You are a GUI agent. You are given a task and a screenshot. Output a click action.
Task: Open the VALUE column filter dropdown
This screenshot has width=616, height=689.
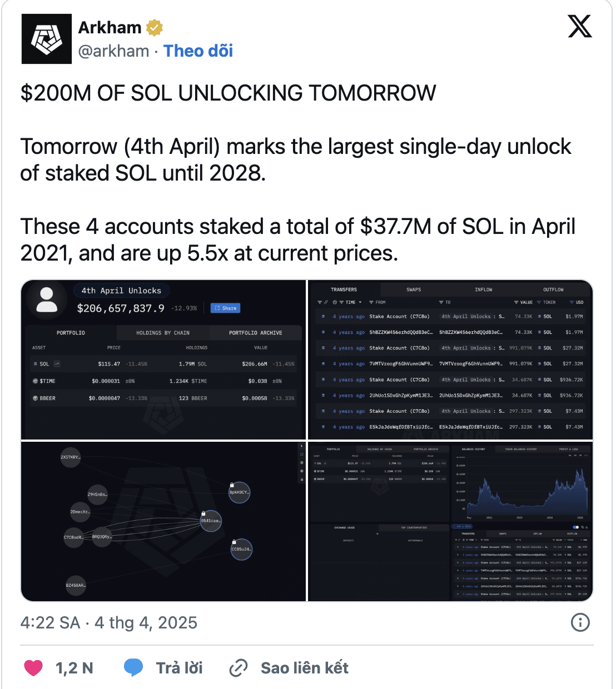coord(516,302)
